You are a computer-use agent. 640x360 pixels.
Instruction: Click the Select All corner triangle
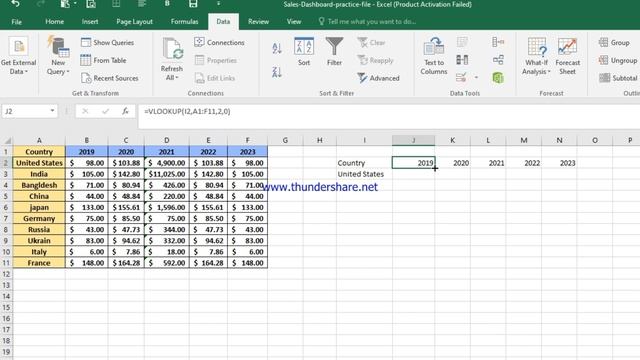click(x=7, y=141)
